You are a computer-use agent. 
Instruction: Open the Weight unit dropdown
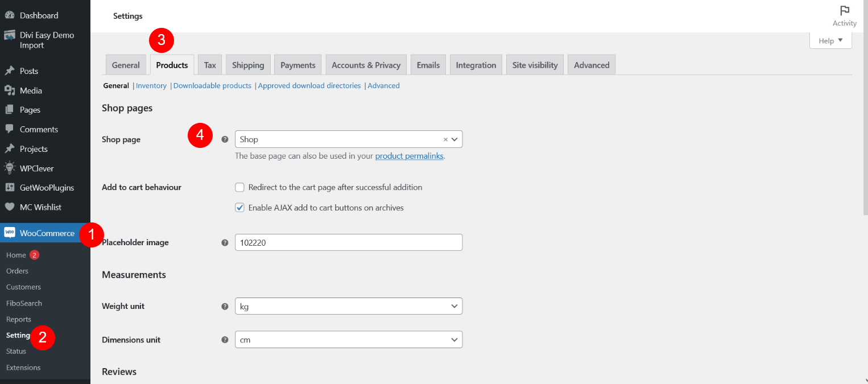pyautogui.click(x=349, y=306)
